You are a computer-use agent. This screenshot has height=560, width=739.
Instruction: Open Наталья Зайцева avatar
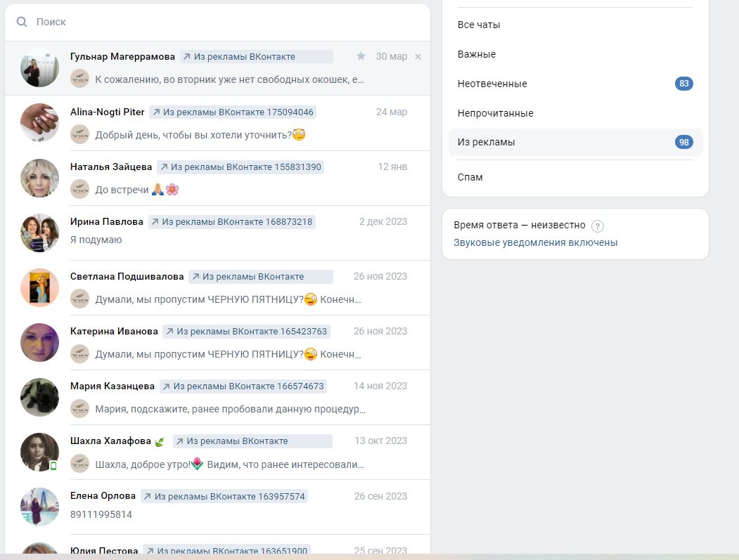click(39, 178)
